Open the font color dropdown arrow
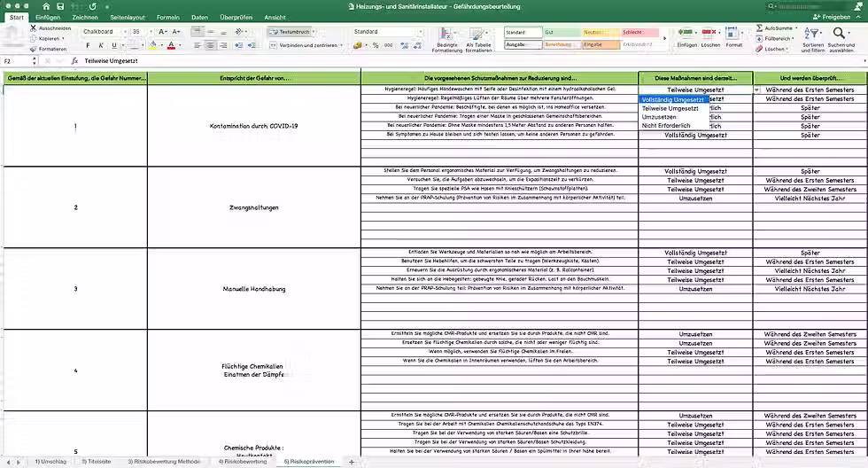868x468 pixels. (x=179, y=45)
